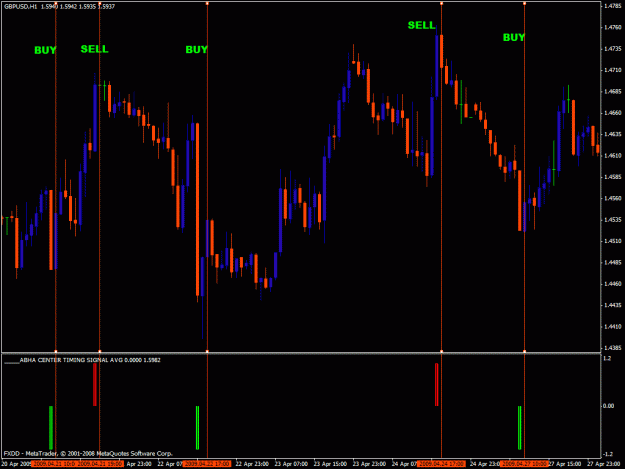Select the tall blue candle left of the 24 Apr SELL line
Image resolution: width=625 pixels, height=469 pixels.
[x=437, y=66]
